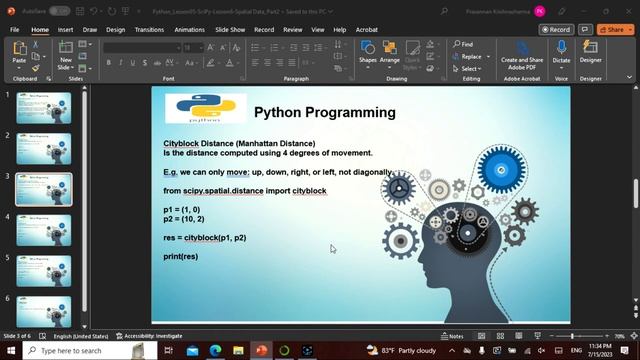640x360 pixels.
Task: Cut selection with the scissors icon
Action: point(36,44)
